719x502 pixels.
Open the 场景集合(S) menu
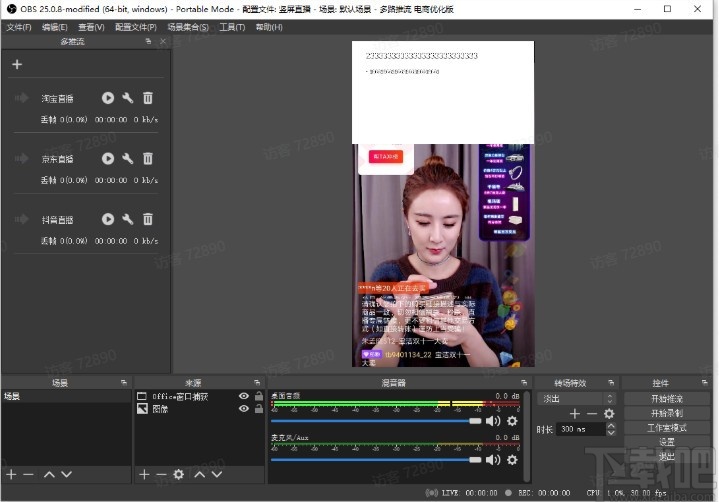click(x=188, y=27)
